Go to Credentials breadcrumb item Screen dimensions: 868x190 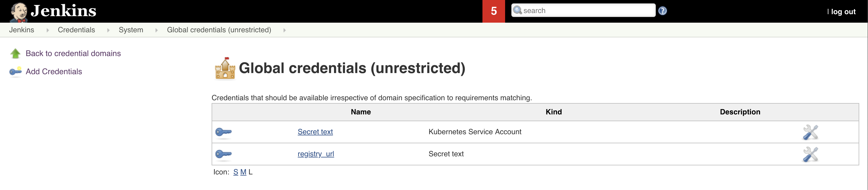76,30
